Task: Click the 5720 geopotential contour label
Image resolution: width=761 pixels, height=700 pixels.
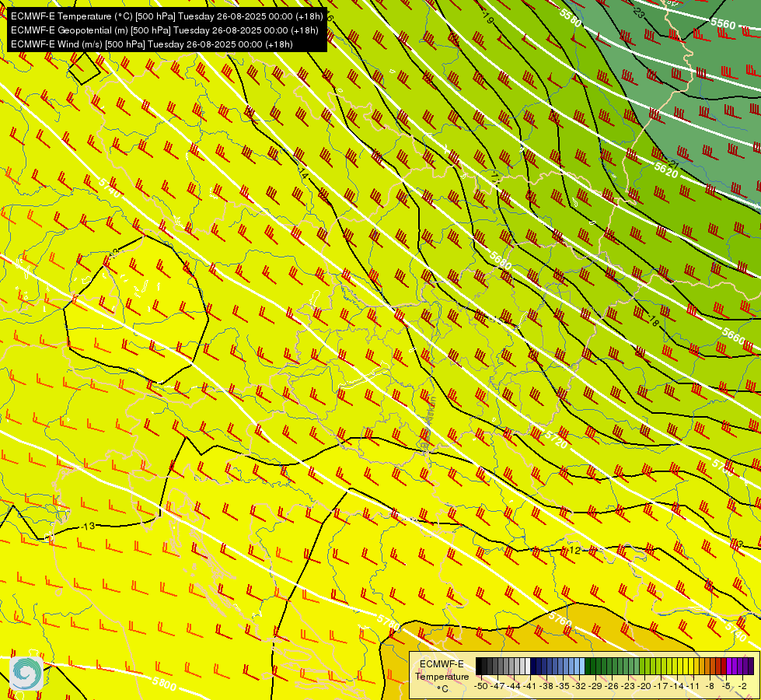Action: tap(557, 439)
